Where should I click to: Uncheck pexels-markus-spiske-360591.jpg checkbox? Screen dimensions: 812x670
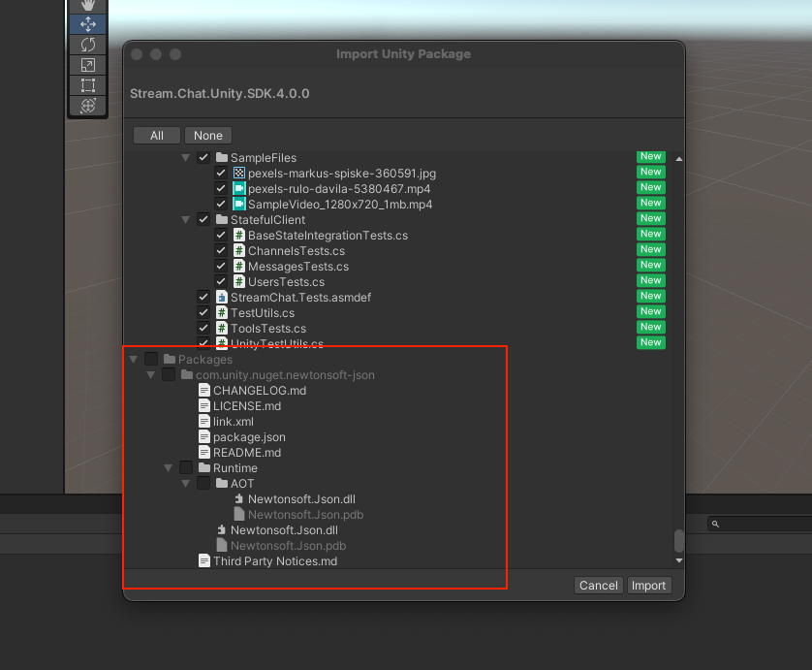coord(221,173)
